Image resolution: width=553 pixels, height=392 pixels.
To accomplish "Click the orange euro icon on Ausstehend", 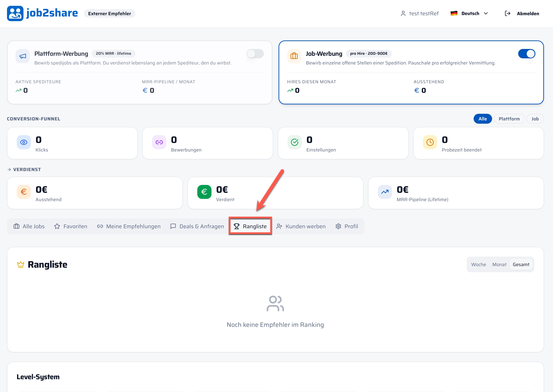I will click(x=24, y=192).
